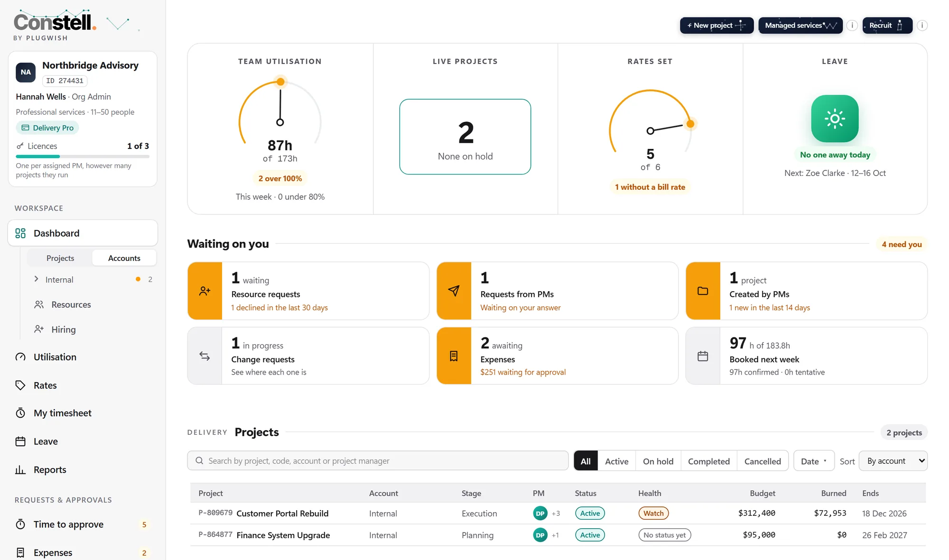The height and width of the screenshot is (560, 949).
Task: Click the NA organisation avatar
Action: pos(26,72)
